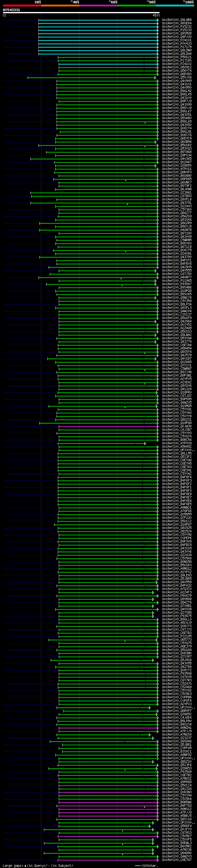Click UniRef100_P24101 label
The height and width of the screenshot is (868, 197).
(176, 40)
